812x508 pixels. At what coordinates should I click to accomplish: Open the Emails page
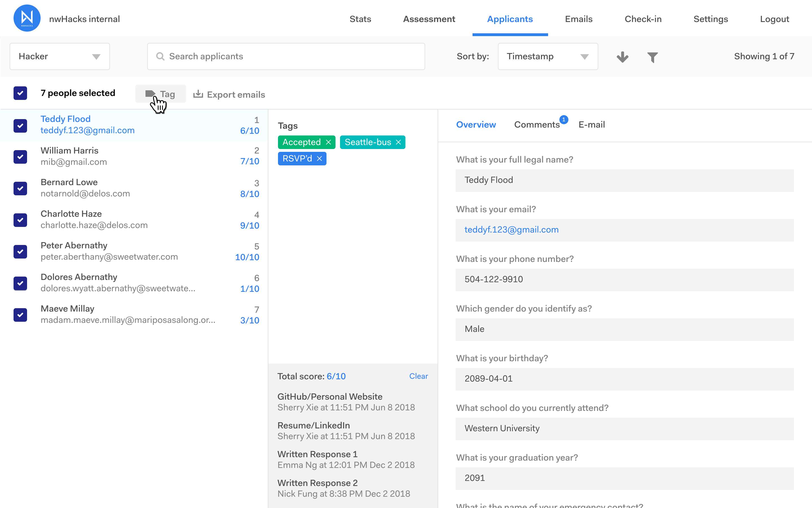tap(579, 19)
